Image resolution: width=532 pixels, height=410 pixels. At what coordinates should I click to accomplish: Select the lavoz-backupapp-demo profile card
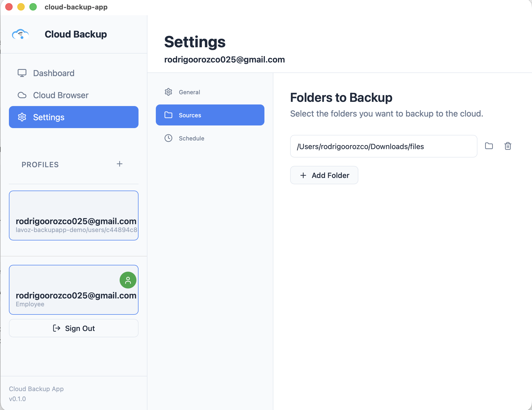tap(73, 216)
